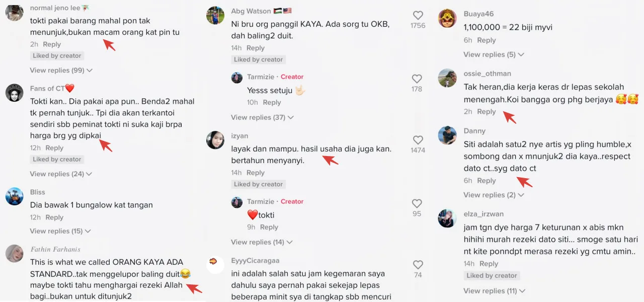Reply to izyan's comment
The height and width of the screenshot is (302, 644).
(x=256, y=173)
